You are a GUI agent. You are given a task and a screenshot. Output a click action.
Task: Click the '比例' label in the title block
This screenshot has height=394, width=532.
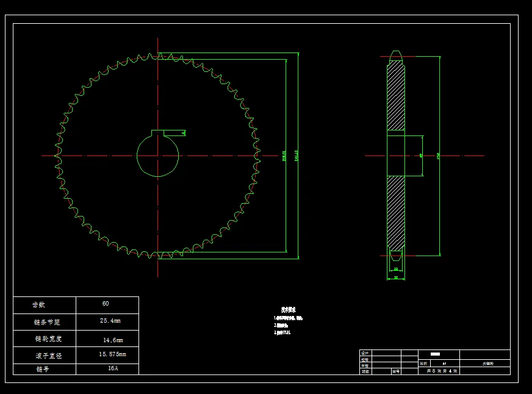click(x=423, y=363)
